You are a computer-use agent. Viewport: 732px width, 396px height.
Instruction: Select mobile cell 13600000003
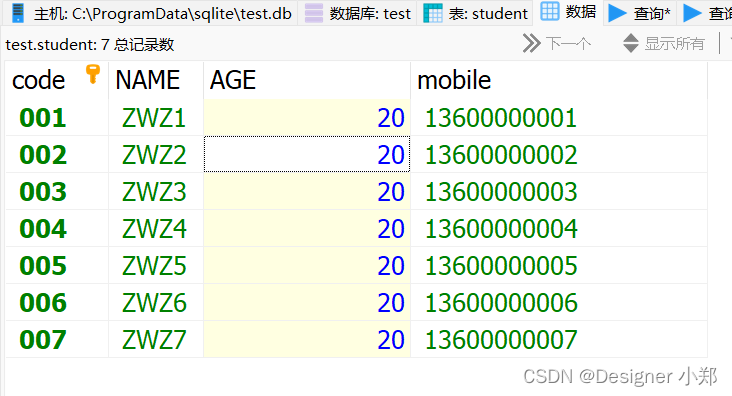coord(559,191)
